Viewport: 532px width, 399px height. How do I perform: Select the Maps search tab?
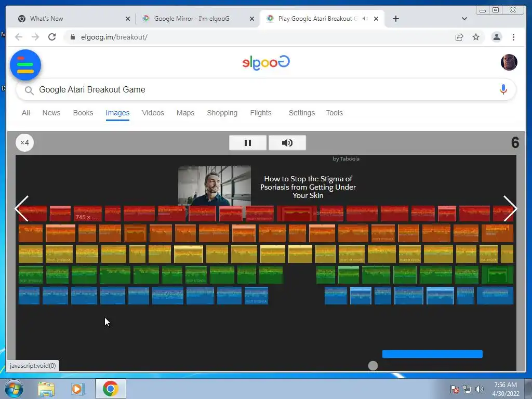[x=185, y=113]
